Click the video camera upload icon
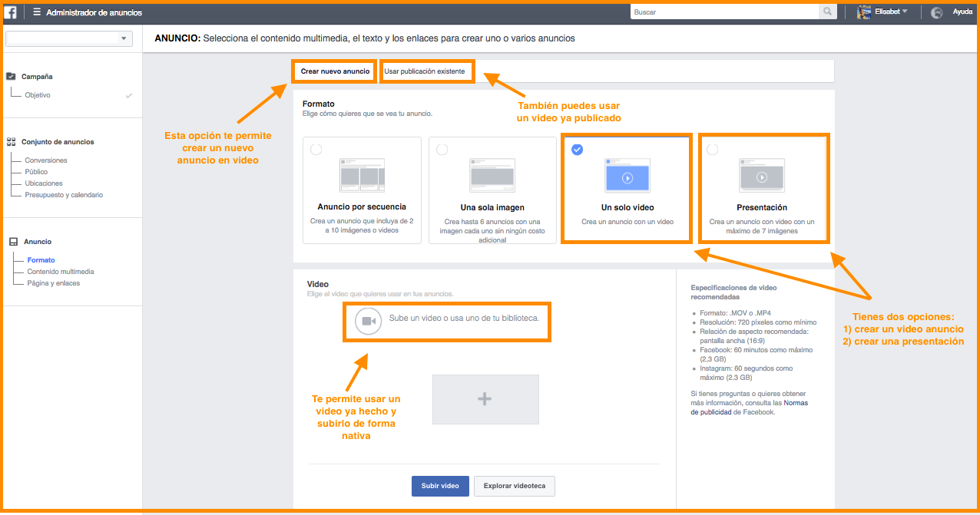 (368, 321)
